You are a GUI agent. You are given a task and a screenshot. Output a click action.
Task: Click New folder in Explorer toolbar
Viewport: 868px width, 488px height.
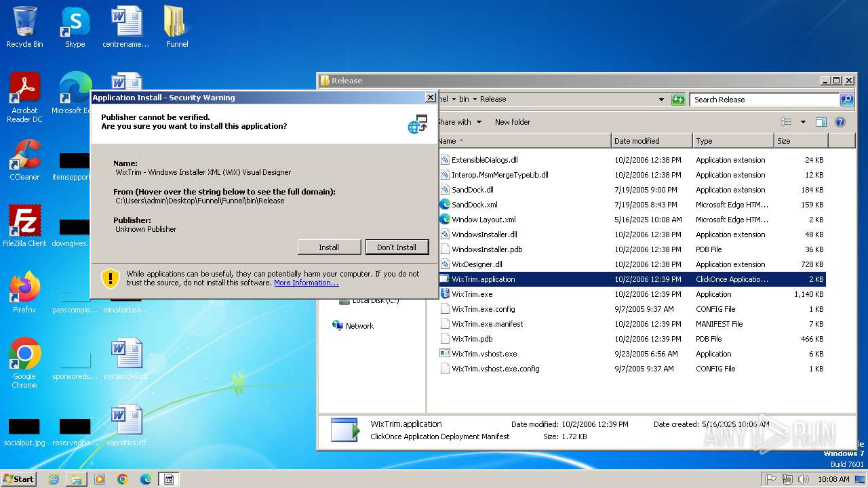[513, 122]
